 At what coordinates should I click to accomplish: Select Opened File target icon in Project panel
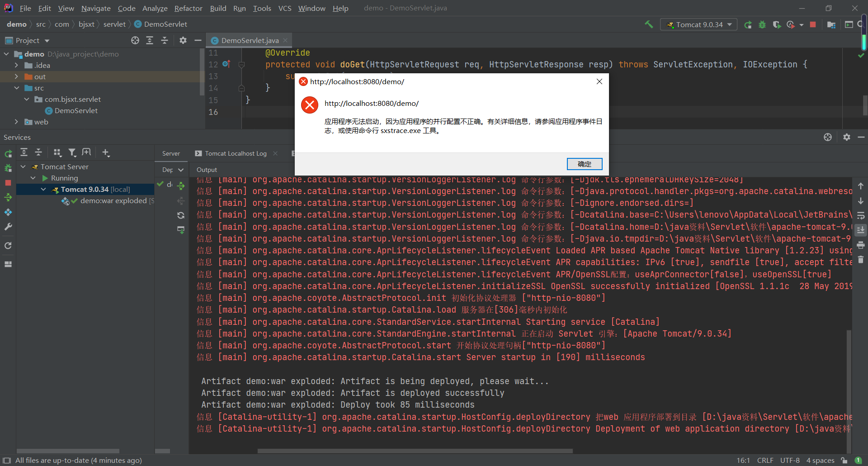pyautogui.click(x=135, y=40)
